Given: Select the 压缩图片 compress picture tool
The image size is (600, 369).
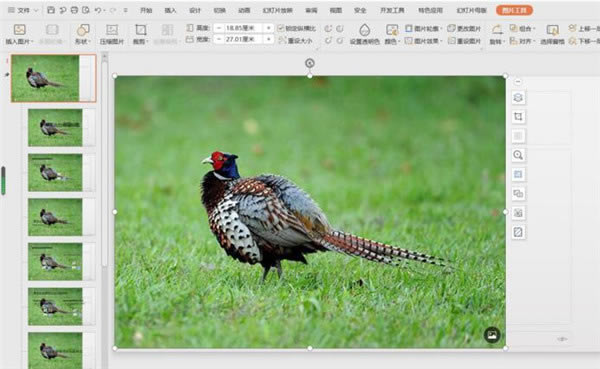Looking at the screenshot, I should (x=112, y=34).
